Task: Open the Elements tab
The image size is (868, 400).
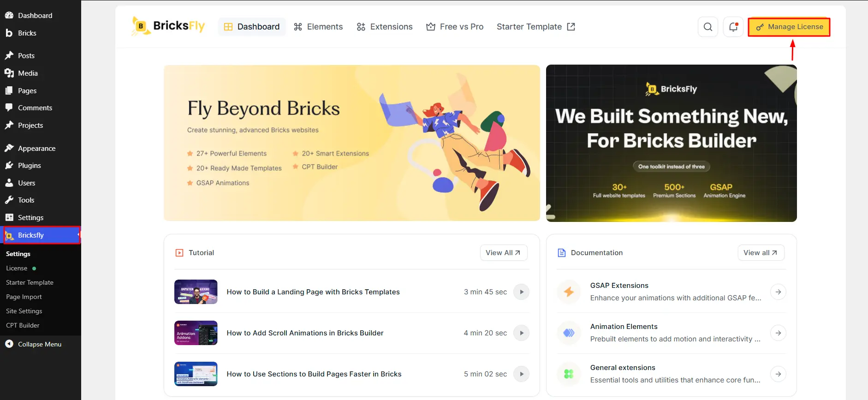Action: tap(318, 27)
